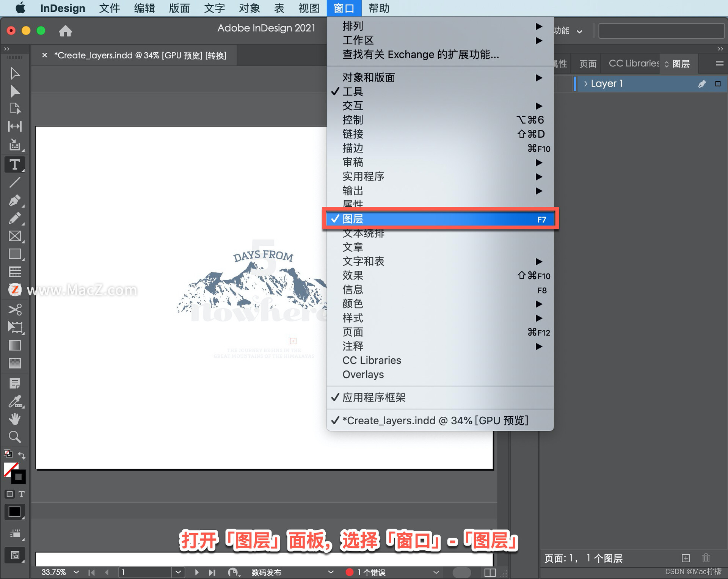
Task: Switch to CC Libraries panel tab
Action: (x=634, y=64)
